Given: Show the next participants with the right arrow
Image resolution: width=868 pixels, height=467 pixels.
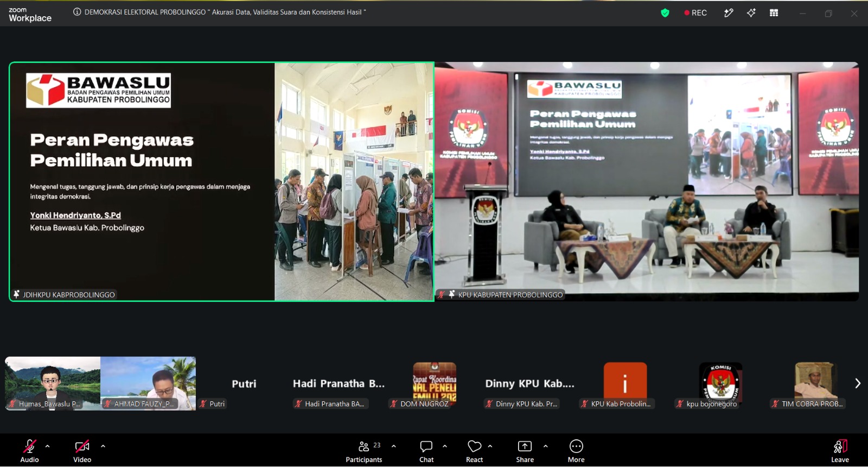Looking at the screenshot, I should (858, 383).
